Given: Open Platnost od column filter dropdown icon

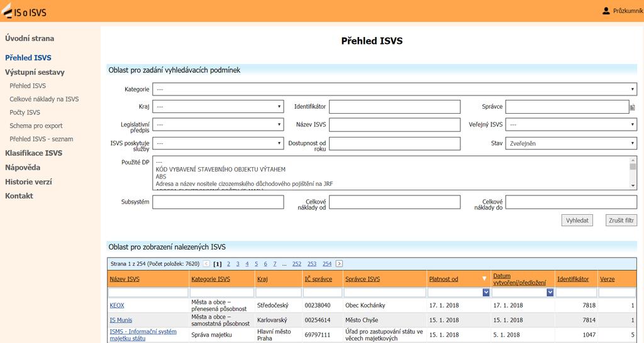Looking at the screenshot, I should pyautogui.click(x=486, y=292).
